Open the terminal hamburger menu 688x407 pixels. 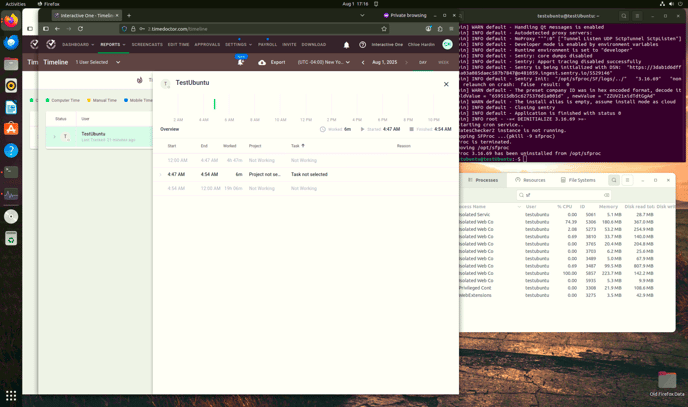coord(637,16)
